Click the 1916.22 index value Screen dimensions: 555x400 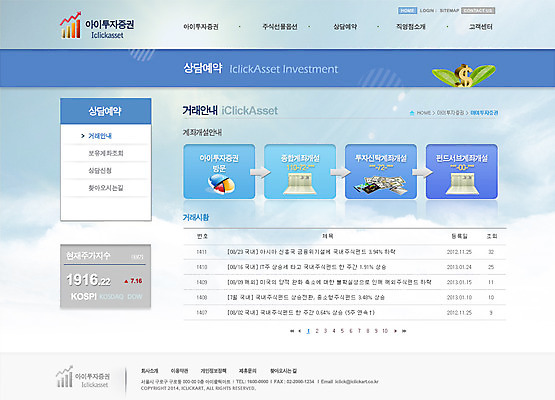coord(88,280)
